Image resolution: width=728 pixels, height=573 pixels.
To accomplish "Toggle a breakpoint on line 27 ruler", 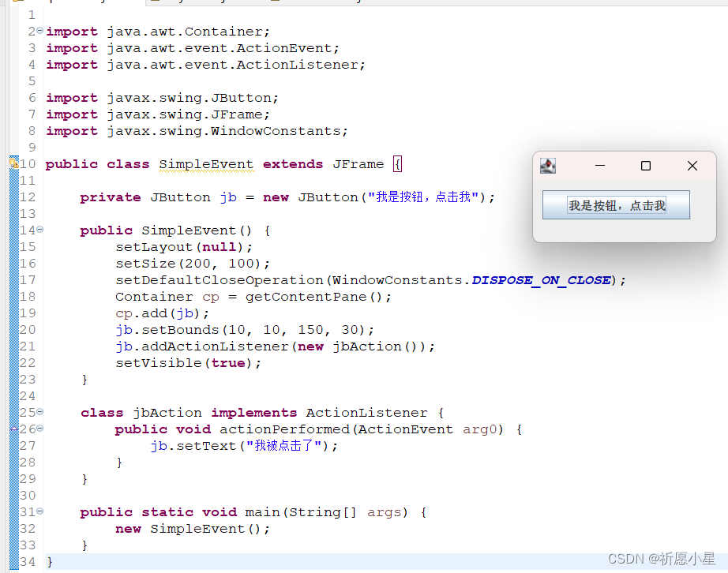I will [13, 445].
